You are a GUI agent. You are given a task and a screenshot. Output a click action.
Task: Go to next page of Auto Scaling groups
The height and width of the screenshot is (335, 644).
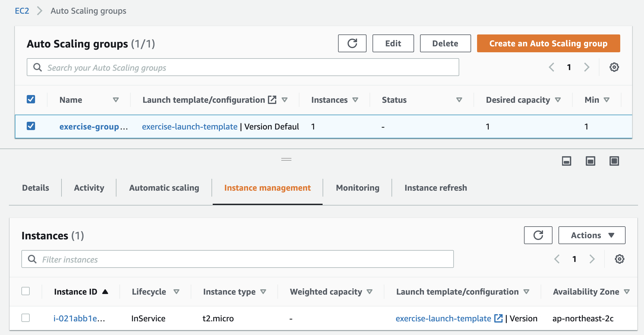[587, 67]
